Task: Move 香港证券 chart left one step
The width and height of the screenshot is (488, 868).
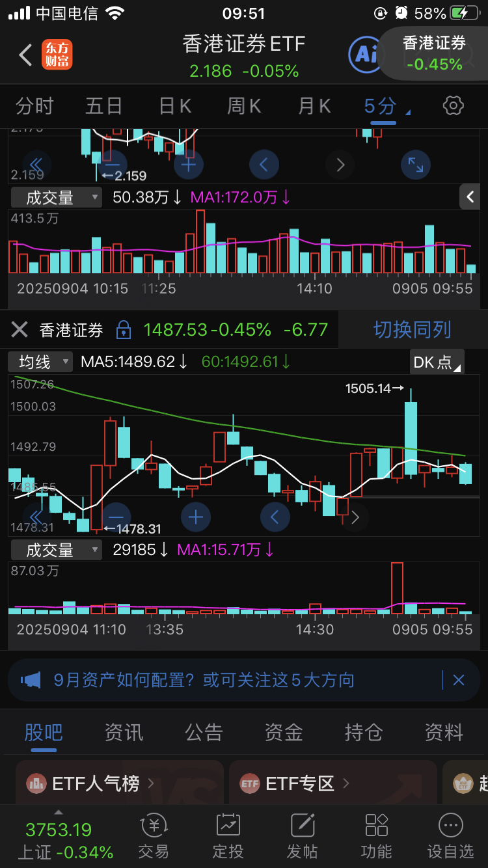Action: (275, 517)
